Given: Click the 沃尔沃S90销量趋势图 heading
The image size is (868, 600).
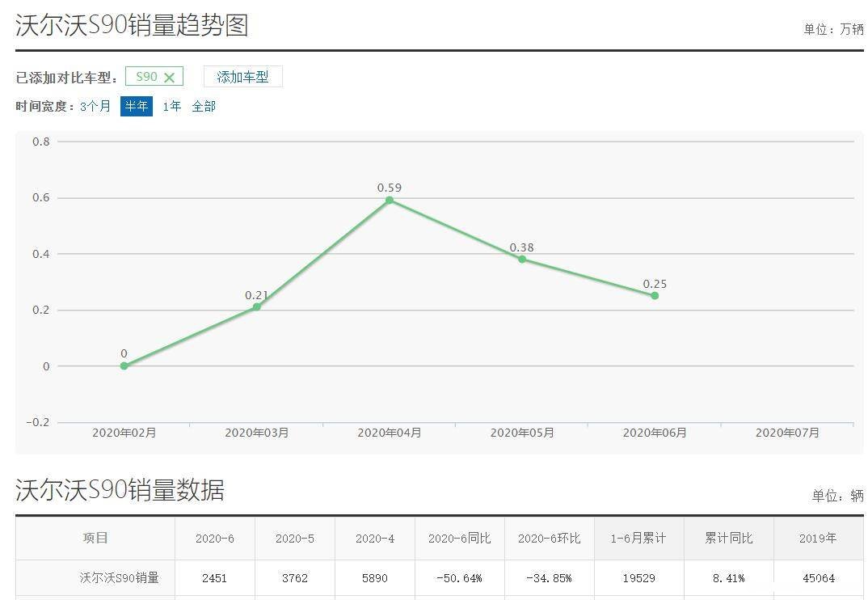Looking at the screenshot, I should (132, 26).
